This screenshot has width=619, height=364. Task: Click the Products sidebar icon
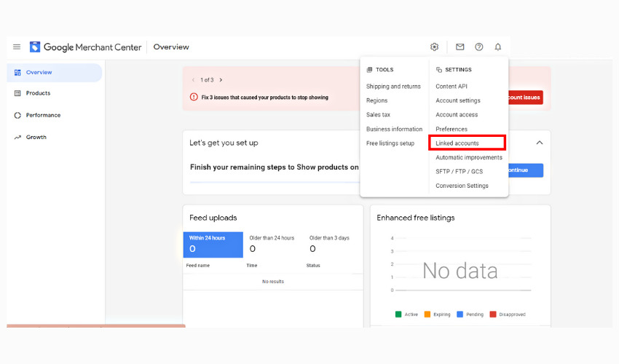click(17, 93)
